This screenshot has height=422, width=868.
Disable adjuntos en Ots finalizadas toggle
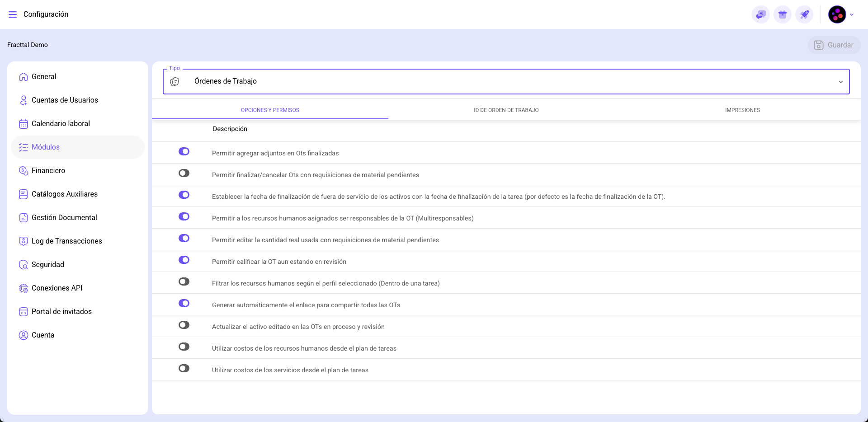click(x=184, y=151)
